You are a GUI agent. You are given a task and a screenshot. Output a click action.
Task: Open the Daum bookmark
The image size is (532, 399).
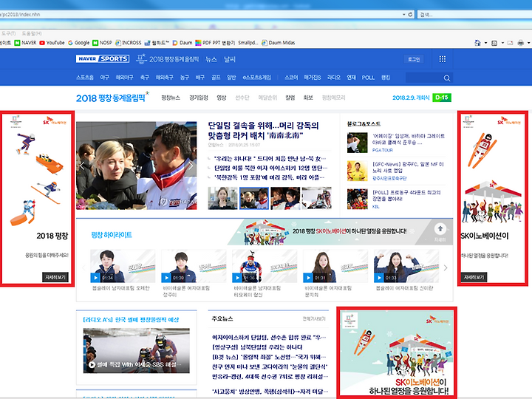point(183,43)
